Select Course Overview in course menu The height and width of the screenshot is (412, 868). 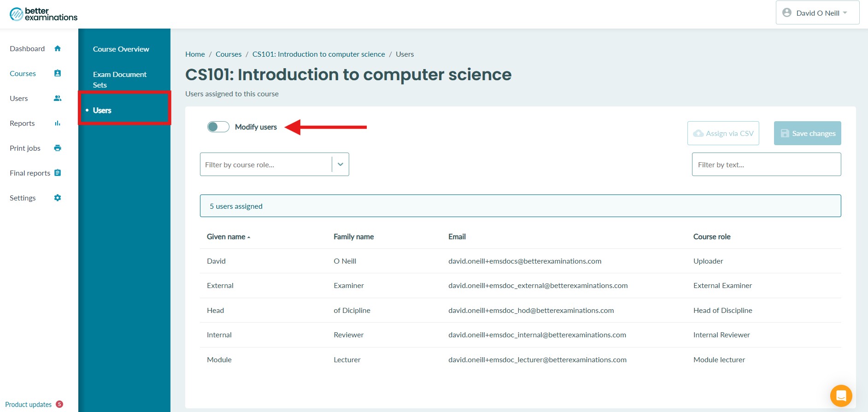121,49
